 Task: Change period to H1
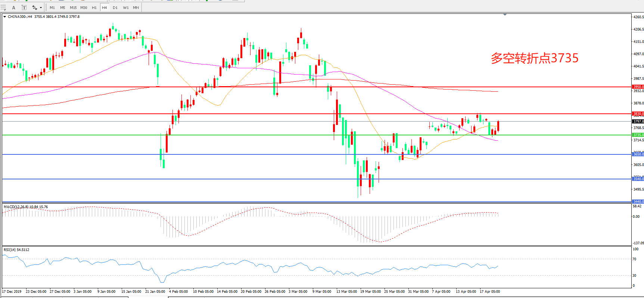pos(94,7)
